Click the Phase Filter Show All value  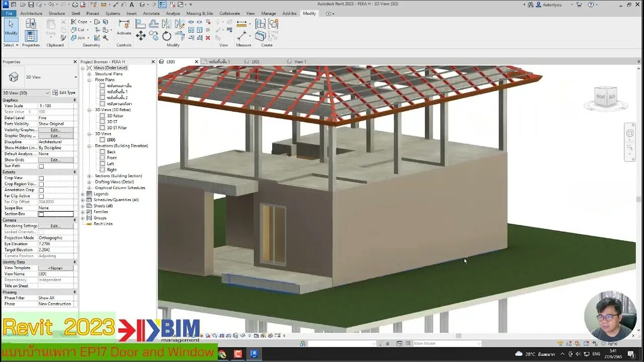[56, 298]
